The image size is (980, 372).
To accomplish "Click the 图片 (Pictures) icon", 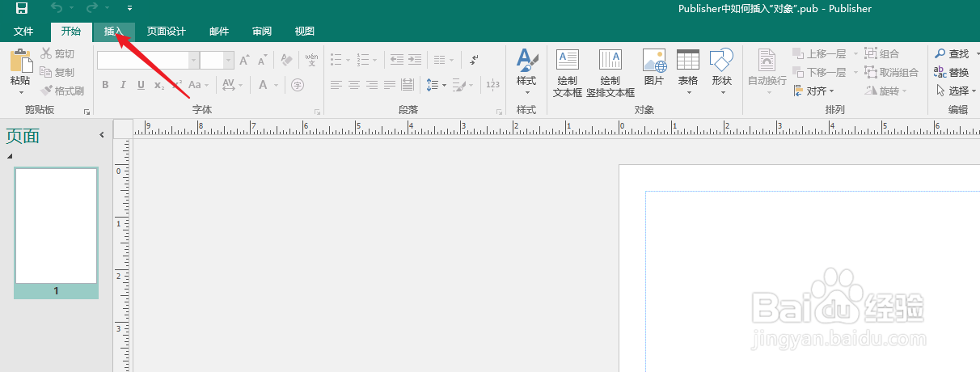I will [654, 69].
